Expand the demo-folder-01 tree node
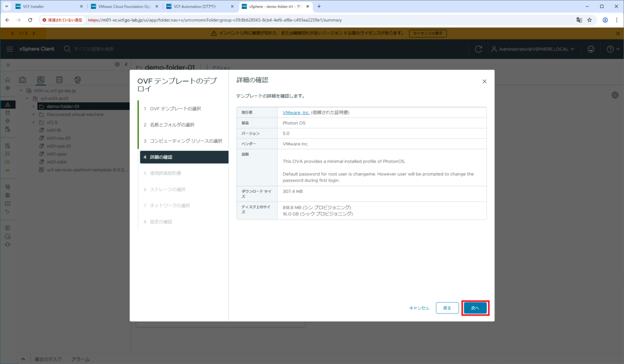This screenshot has height=364, width=624. [x=34, y=106]
